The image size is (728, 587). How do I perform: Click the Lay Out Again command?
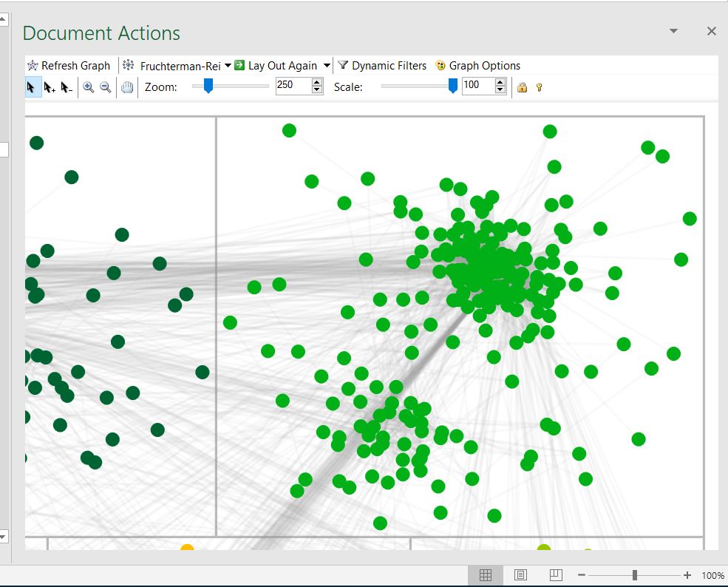282,65
